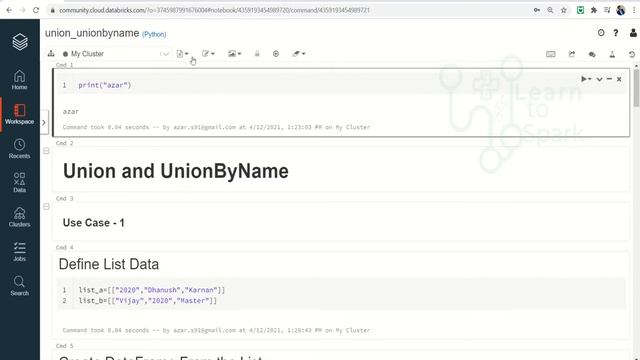Open the Databricks logo home icon
The height and width of the screenshot is (360, 640).
pos(20,42)
